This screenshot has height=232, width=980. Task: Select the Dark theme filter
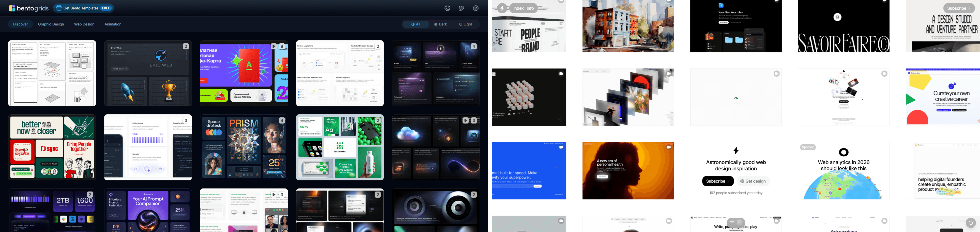pos(440,24)
